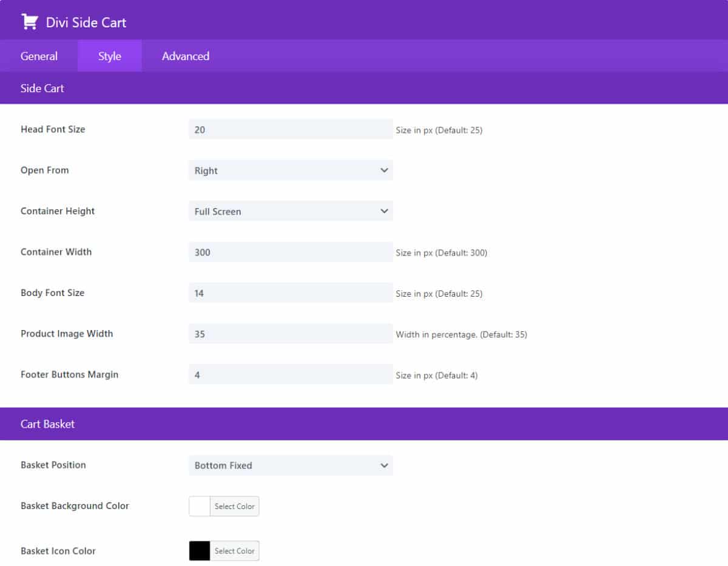
Task: Select the Product Image Width input
Action: (x=290, y=334)
